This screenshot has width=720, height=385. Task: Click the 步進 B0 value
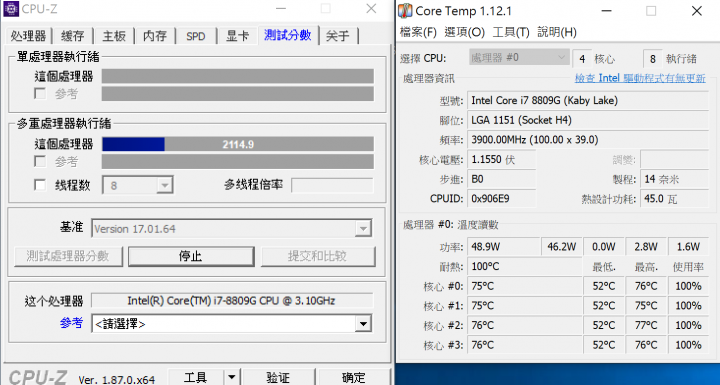pyautogui.click(x=501, y=179)
